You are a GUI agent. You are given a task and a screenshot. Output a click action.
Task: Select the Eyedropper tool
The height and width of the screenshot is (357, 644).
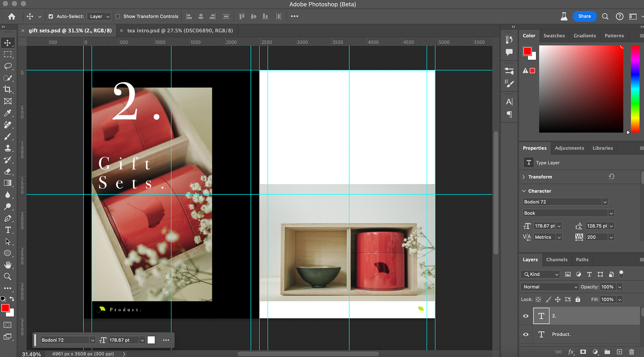coord(8,113)
